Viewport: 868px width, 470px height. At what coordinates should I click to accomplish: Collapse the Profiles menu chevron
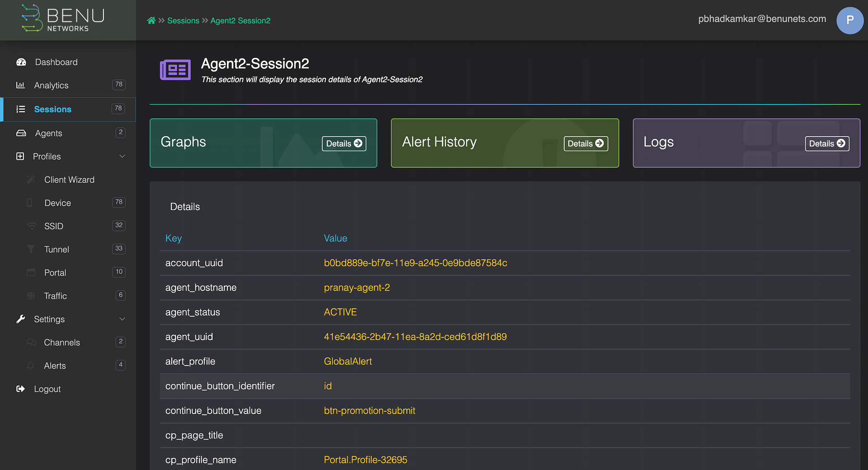pos(122,156)
